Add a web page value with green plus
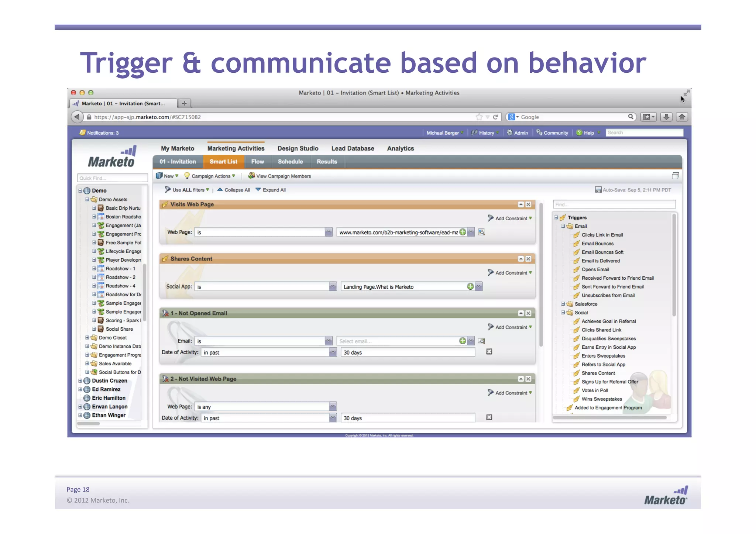This screenshot has width=756, height=534. point(463,232)
